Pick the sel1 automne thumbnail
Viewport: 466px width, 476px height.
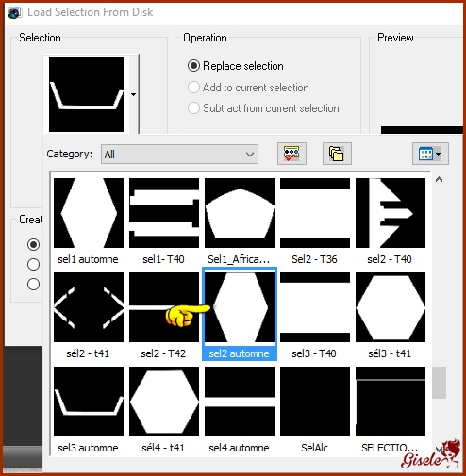click(x=89, y=213)
